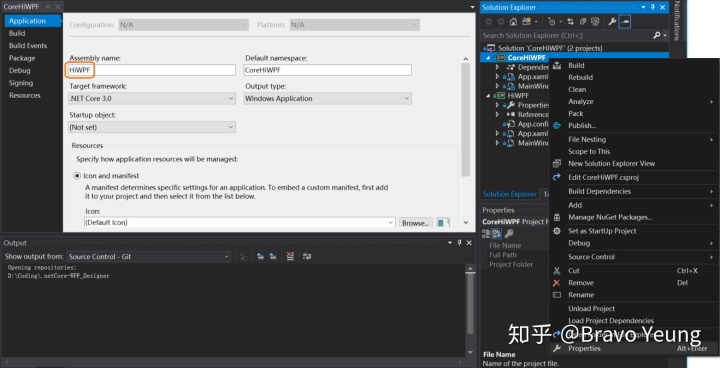Viewport: 720px width, 368px height.
Task: Open Solution Explorer search options dropdown
Action: pyautogui.click(x=664, y=35)
